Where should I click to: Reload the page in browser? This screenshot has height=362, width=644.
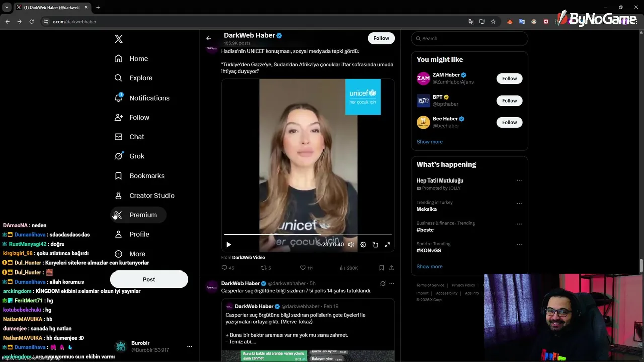click(31, 22)
